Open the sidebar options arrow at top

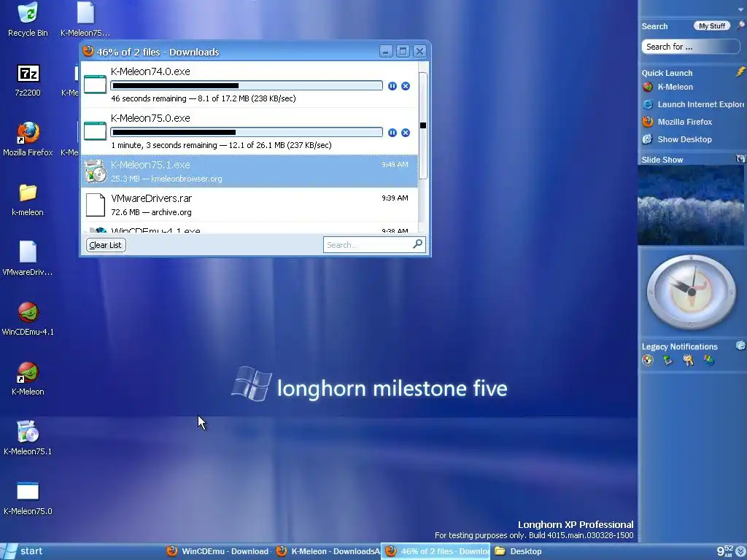click(x=740, y=9)
